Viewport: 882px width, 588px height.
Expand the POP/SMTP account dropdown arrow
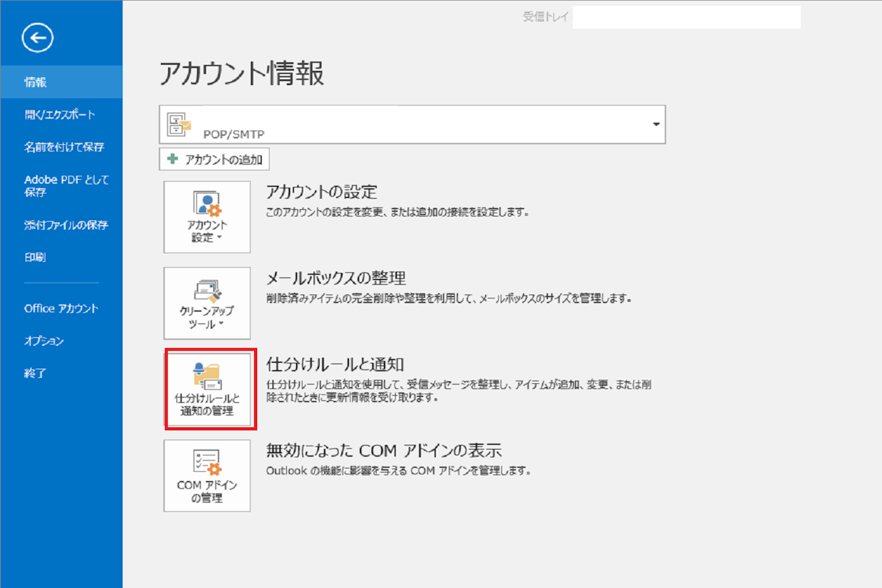point(655,124)
